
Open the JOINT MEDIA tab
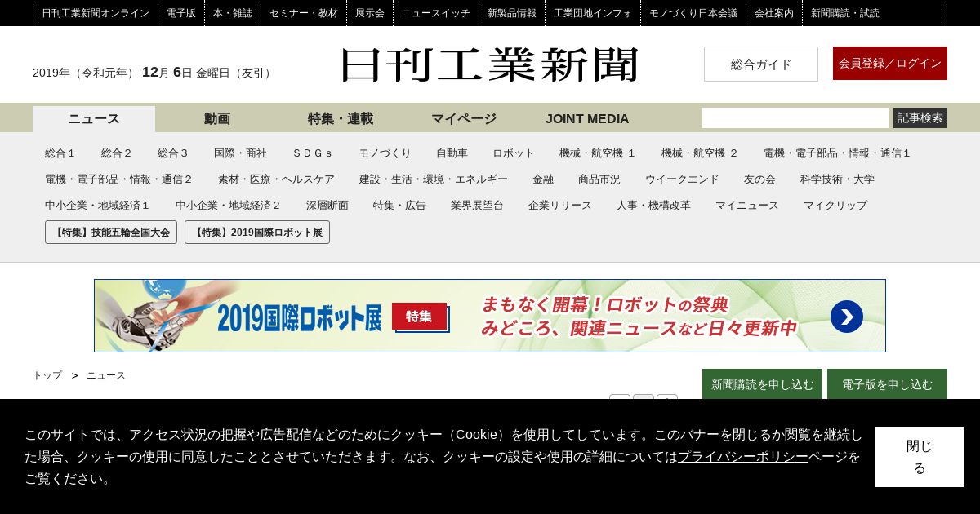point(587,119)
